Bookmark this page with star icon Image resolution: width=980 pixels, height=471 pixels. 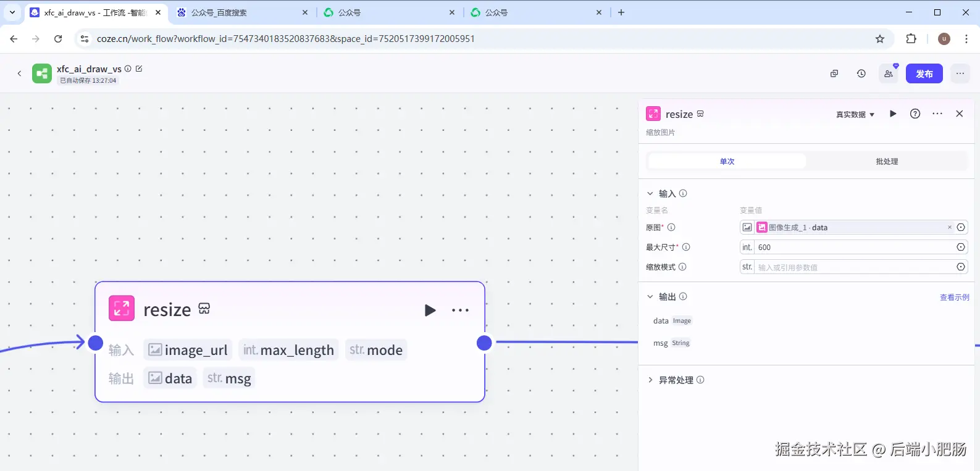pyautogui.click(x=880, y=38)
